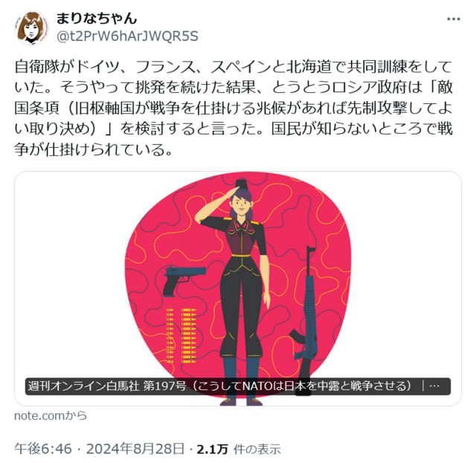Click the last tweet line 争が仕掛けられている
This screenshot has height=463, width=476.
coord(94,149)
